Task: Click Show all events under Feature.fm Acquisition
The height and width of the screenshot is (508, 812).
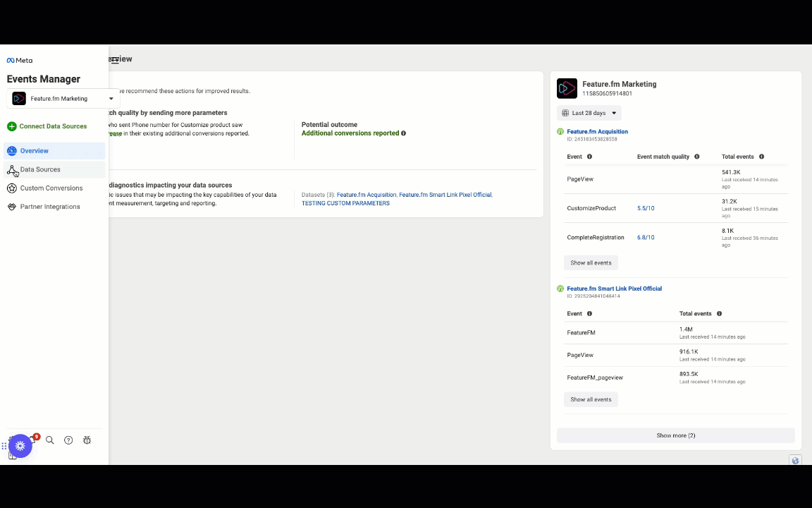Action: [x=591, y=262]
